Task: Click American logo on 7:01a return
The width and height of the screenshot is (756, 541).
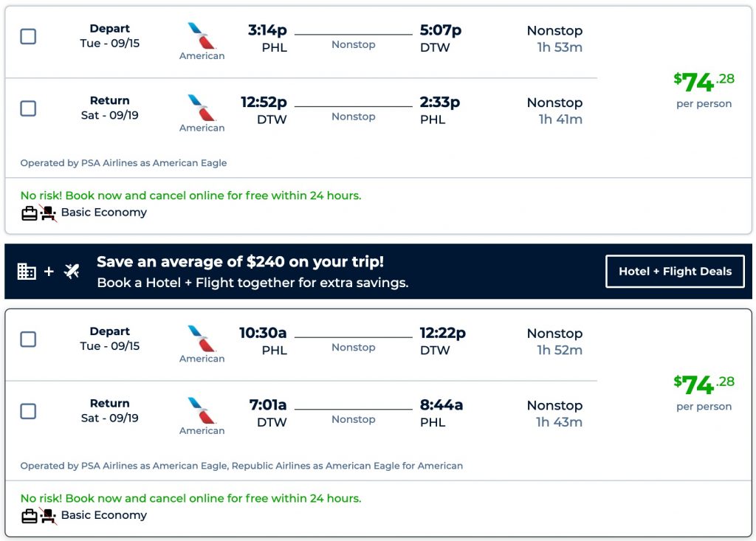Action: 202,410
